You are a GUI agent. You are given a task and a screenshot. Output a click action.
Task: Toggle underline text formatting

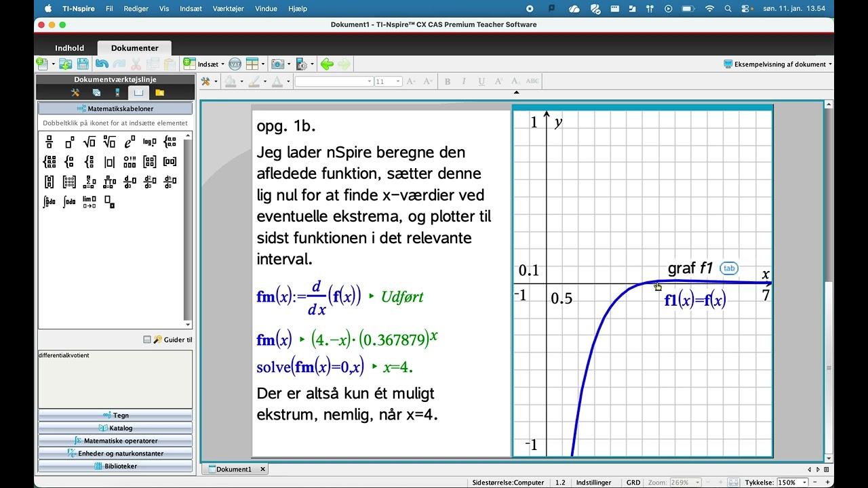tap(481, 81)
